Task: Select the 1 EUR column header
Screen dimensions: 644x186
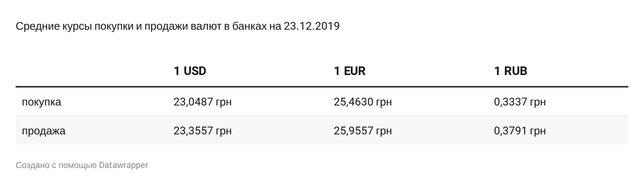Action: click(350, 71)
